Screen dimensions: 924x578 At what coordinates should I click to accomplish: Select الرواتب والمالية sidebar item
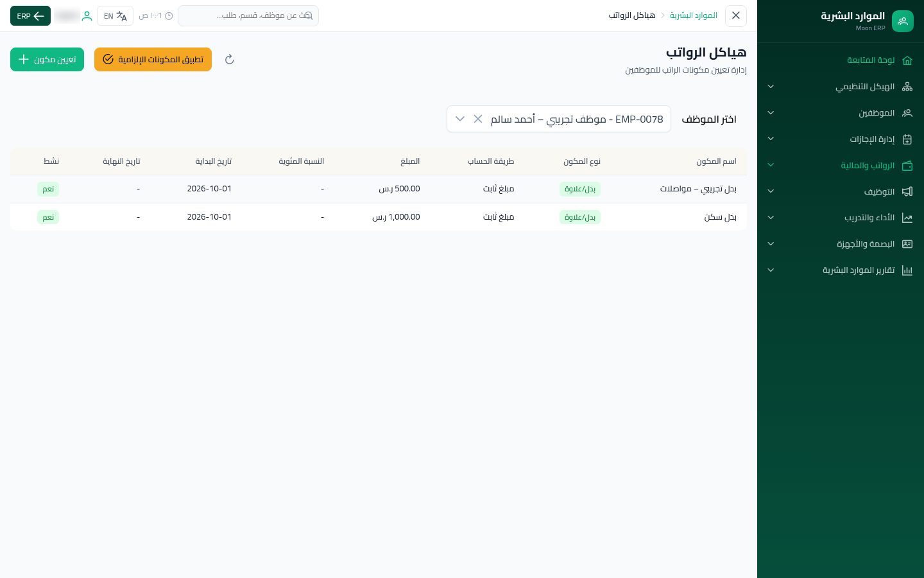pyautogui.click(x=841, y=166)
